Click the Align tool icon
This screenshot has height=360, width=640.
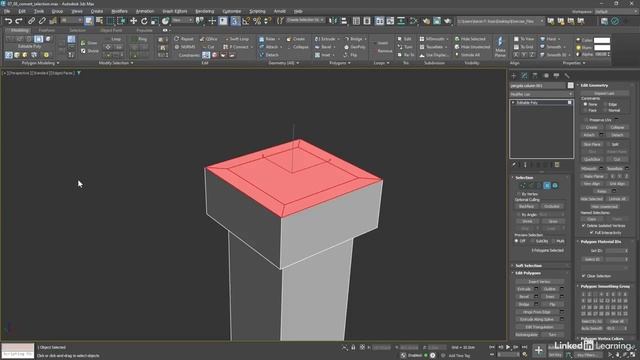pos(344,21)
